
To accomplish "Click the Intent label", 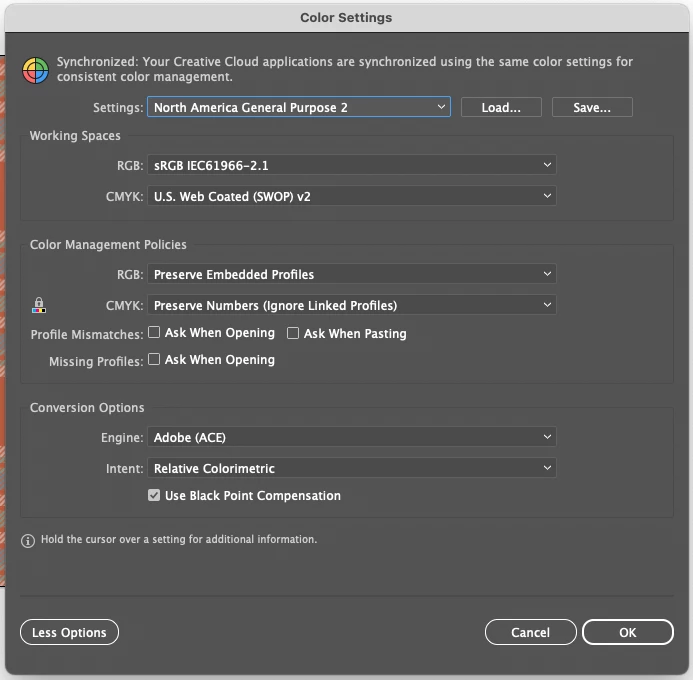I will pos(125,468).
